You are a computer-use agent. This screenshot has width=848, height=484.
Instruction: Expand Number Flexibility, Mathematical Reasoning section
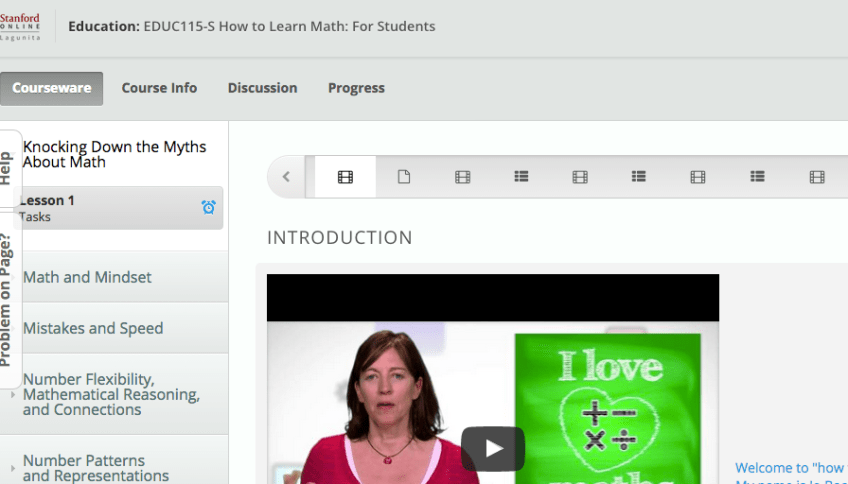point(110,394)
